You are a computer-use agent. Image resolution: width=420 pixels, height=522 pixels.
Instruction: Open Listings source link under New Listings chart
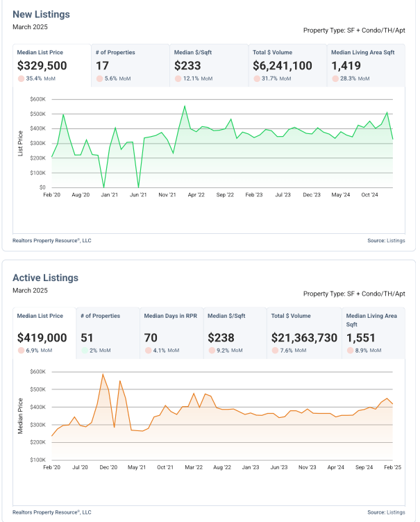click(x=396, y=241)
